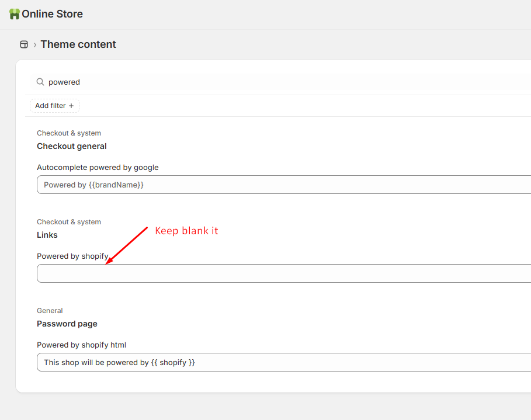The height and width of the screenshot is (420, 531).
Task: Click the search magnifier icon
Action: pyautogui.click(x=40, y=82)
